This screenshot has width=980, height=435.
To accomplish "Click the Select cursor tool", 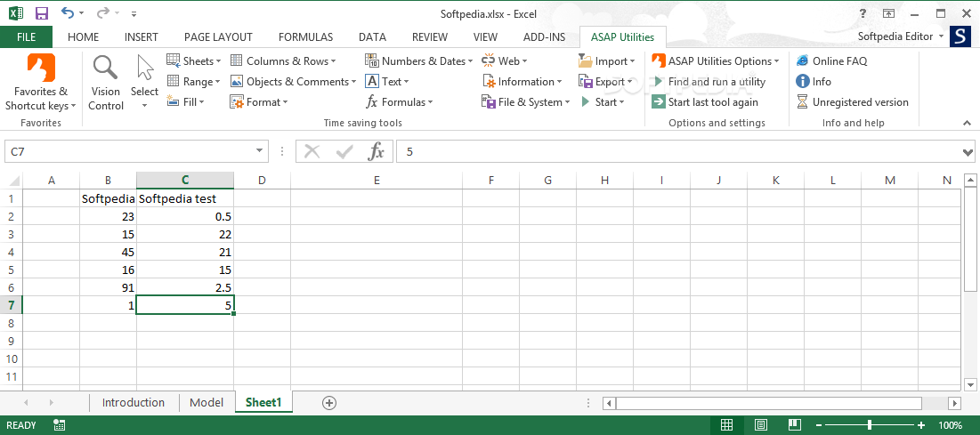I will tap(144, 83).
